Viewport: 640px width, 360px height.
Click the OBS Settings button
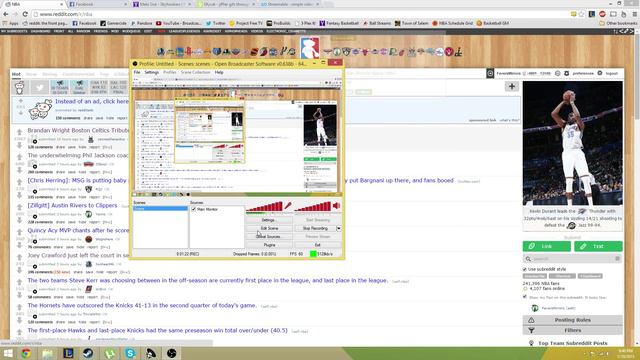268,220
